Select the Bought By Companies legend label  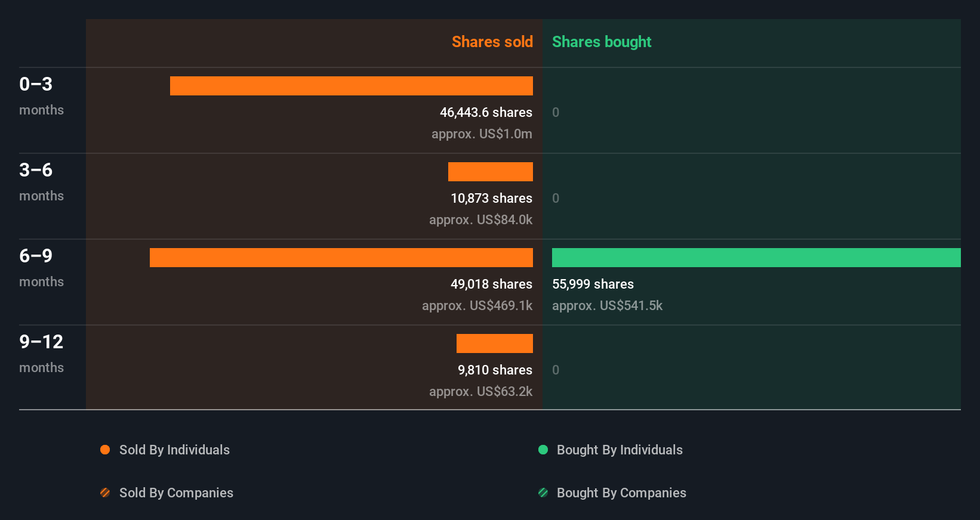[621, 493]
